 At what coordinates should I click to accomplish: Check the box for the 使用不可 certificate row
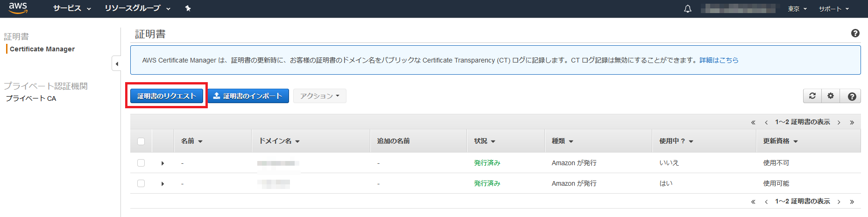pyautogui.click(x=141, y=163)
